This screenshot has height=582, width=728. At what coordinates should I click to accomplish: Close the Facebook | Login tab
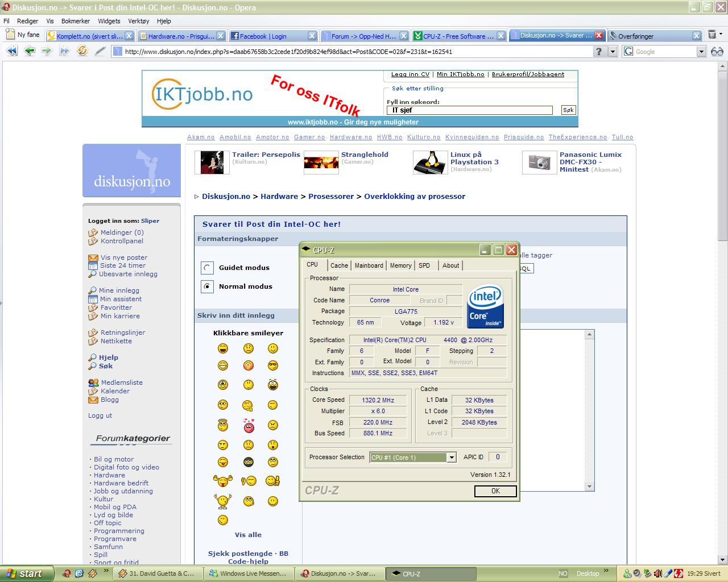tap(312, 36)
